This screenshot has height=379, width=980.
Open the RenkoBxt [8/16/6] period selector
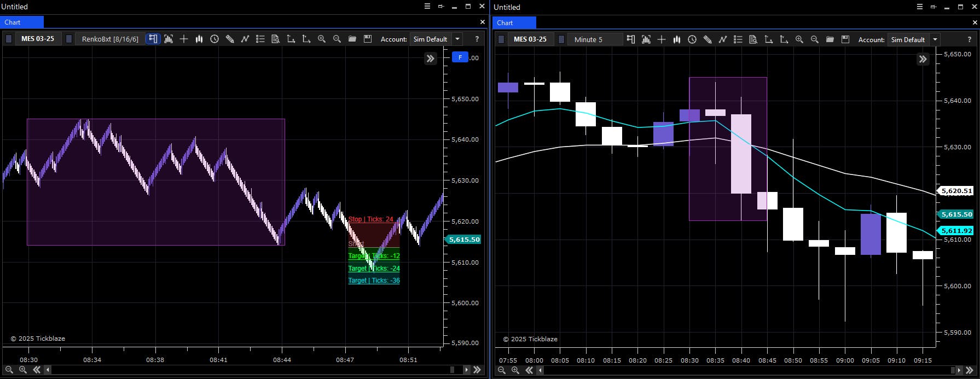tap(110, 39)
